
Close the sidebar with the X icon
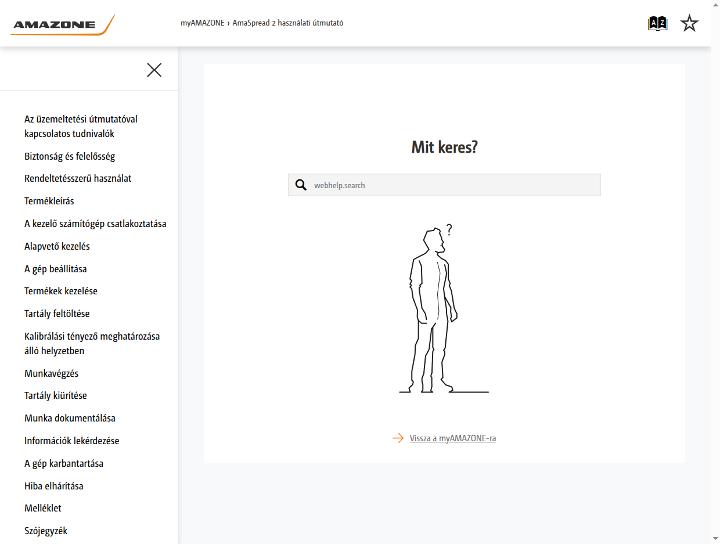pos(154,70)
